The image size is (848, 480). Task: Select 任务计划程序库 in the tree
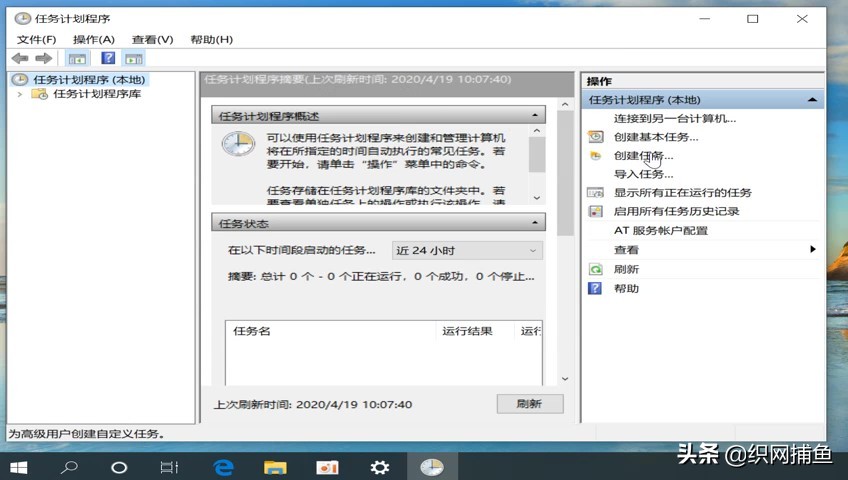(97, 94)
